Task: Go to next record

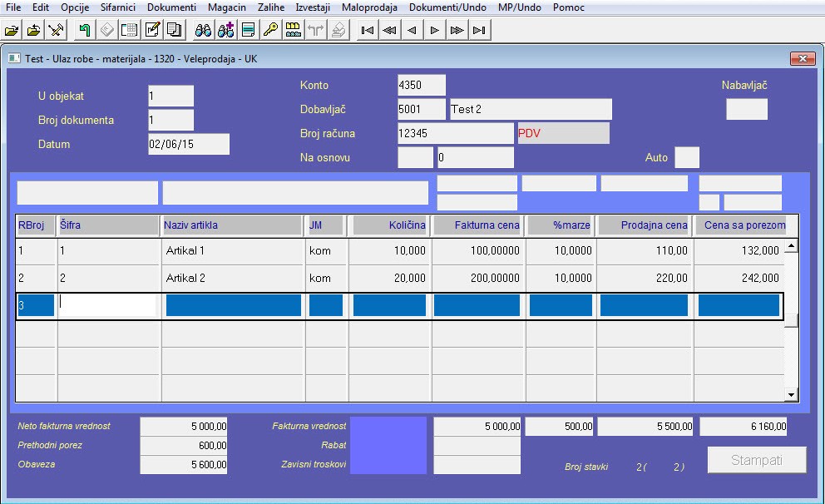Action: pos(435,30)
